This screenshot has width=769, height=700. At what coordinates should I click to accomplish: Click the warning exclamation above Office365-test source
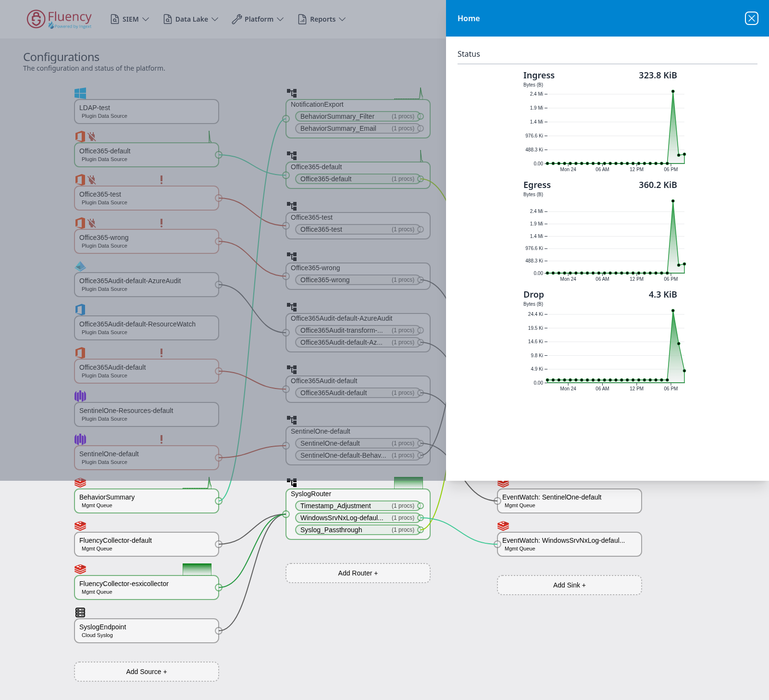(161, 180)
